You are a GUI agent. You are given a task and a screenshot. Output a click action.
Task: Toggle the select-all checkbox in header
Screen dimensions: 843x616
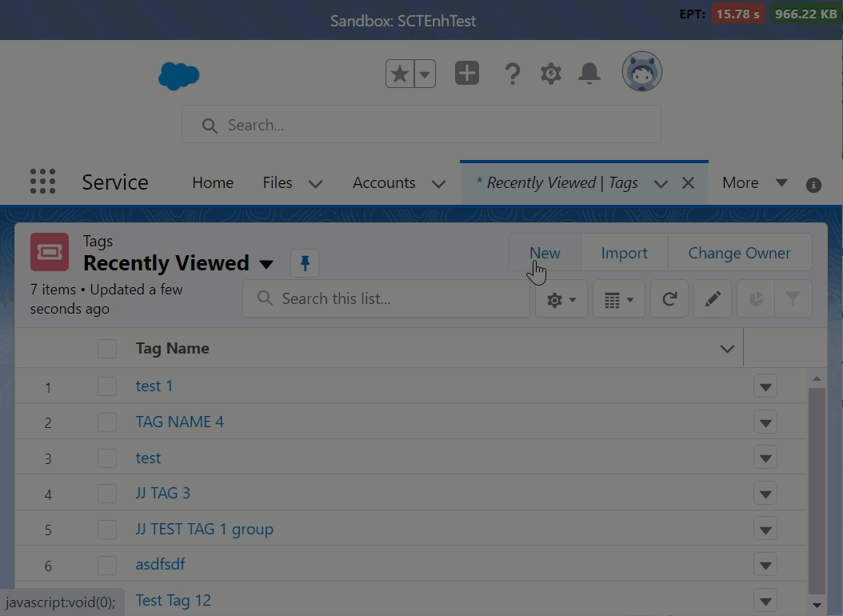107,349
